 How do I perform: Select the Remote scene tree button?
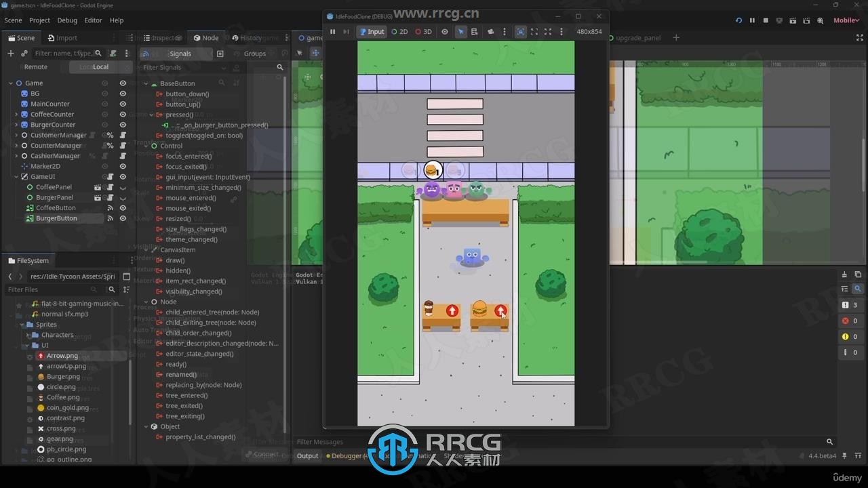tap(36, 67)
